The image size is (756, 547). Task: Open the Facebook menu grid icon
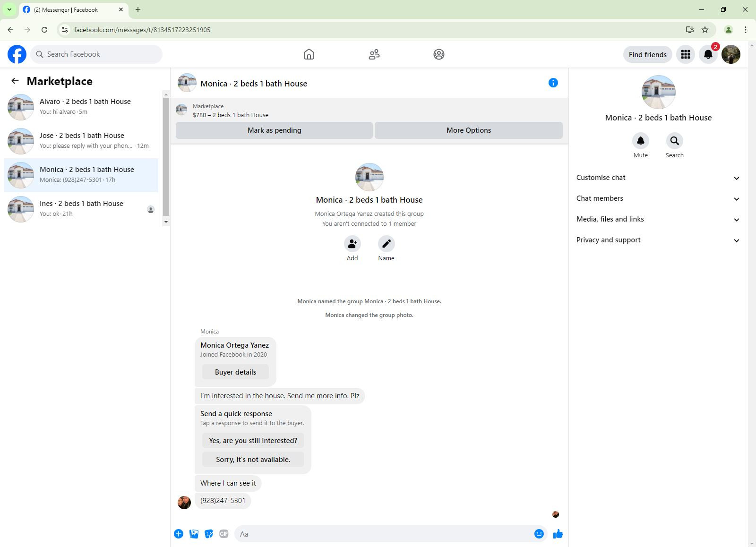click(x=686, y=54)
